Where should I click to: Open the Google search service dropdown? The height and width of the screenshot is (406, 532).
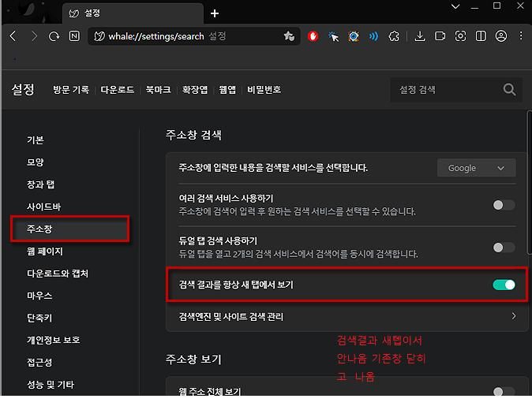476,168
